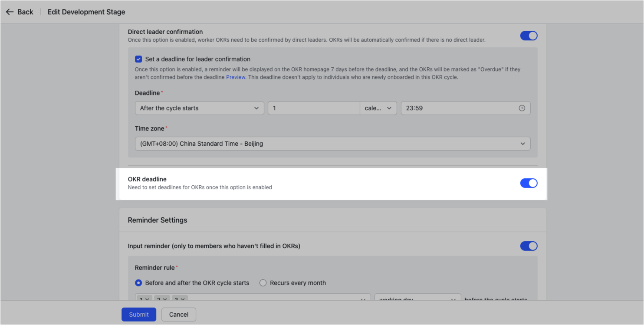
Task: Submit the development stage settings
Action: pyautogui.click(x=138, y=314)
